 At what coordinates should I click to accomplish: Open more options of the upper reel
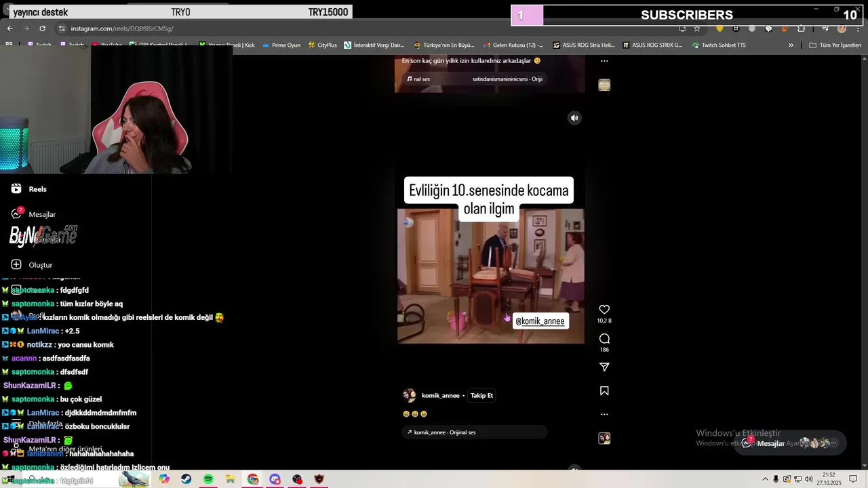click(604, 61)
